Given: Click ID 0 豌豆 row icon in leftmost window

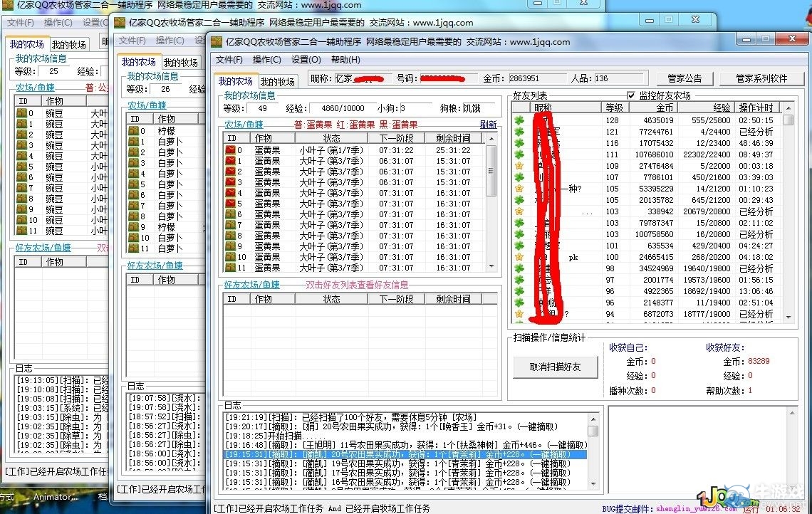Looking at the screenshot, I should (x=22, y=113).
